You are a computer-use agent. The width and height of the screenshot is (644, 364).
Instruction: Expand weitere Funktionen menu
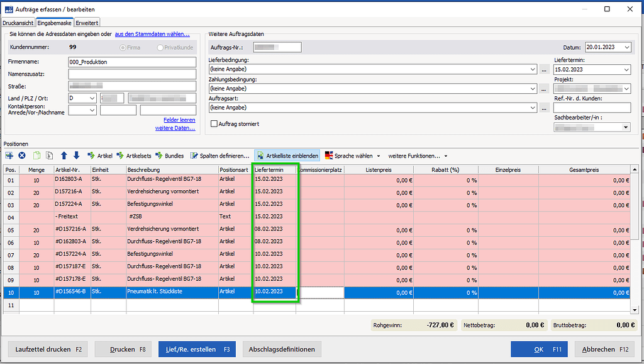point(418,156)
